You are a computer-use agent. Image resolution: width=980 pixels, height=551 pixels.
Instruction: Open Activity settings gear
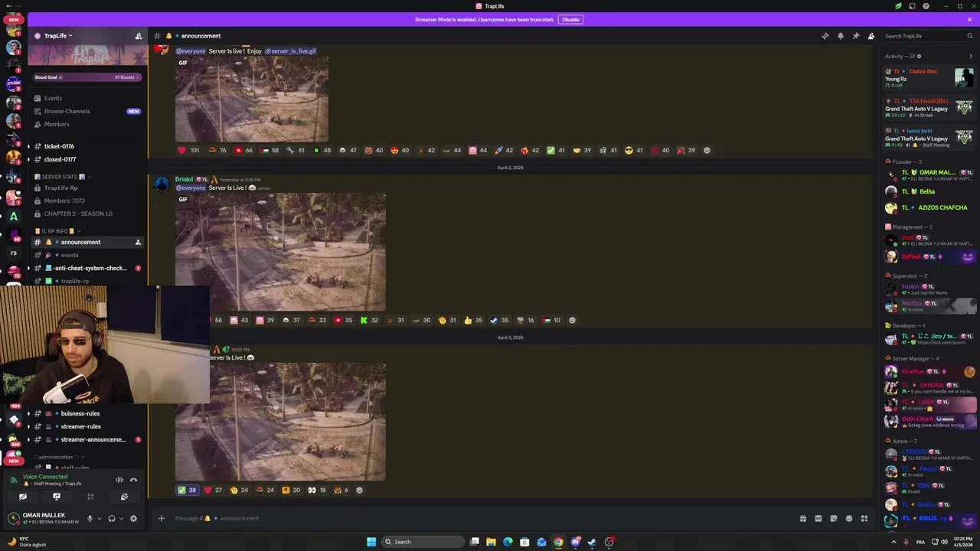[x=920, y=56]
